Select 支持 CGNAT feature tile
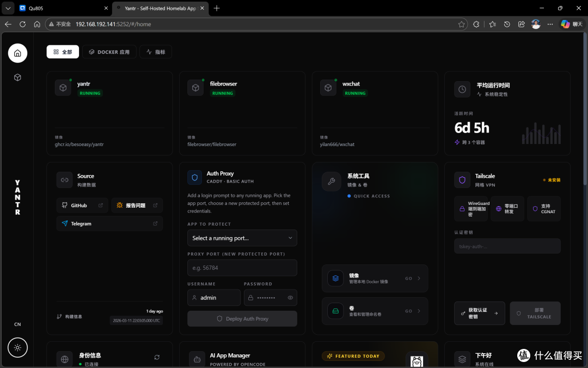This screenshot has width=588, height=368. coord(544,209)
